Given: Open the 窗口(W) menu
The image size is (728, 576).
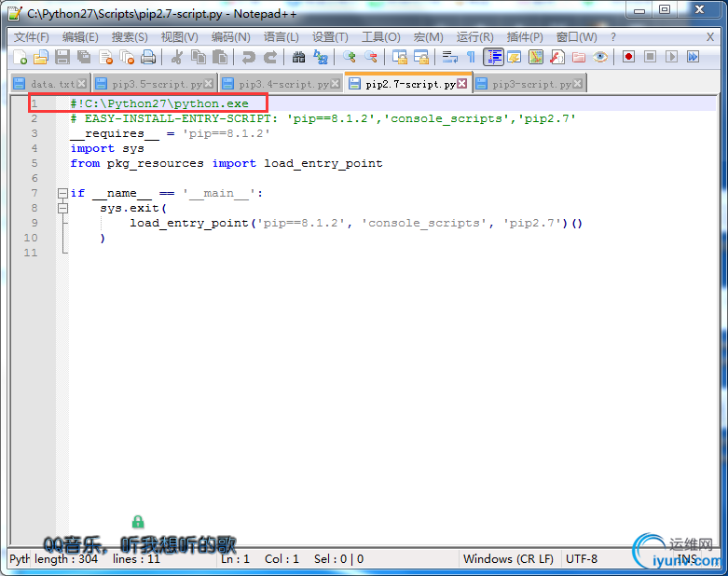Looking at the screenshot, I should 576,37.
